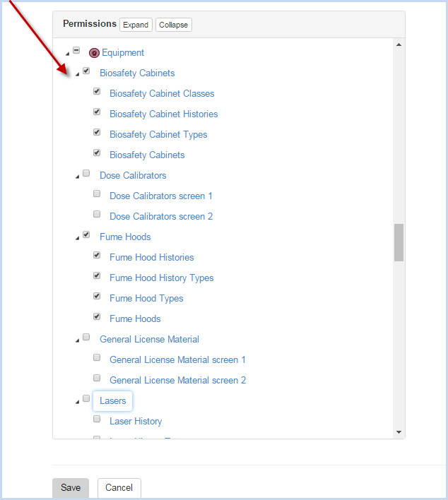
Task: Collapse the Equipment root node arrow
Action: (67, 54)
